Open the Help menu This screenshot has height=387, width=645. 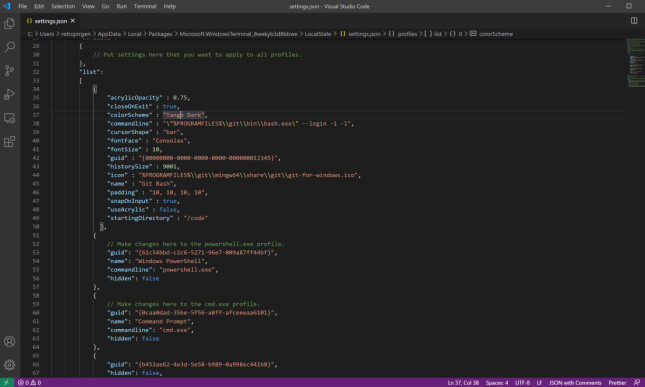(169, 6)
